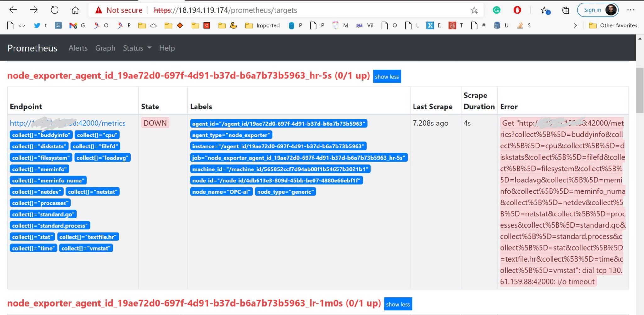644x315 pixels.
Task: Click the job= label badge
Action: click(x=299, y=158)
